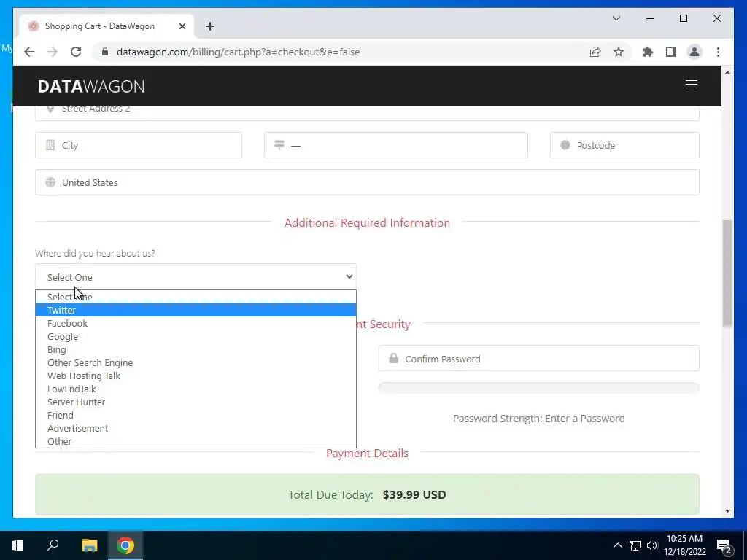This screenshot has height=560, width=747.
Task: Choose Advertisement option
Action: point(196,428)
